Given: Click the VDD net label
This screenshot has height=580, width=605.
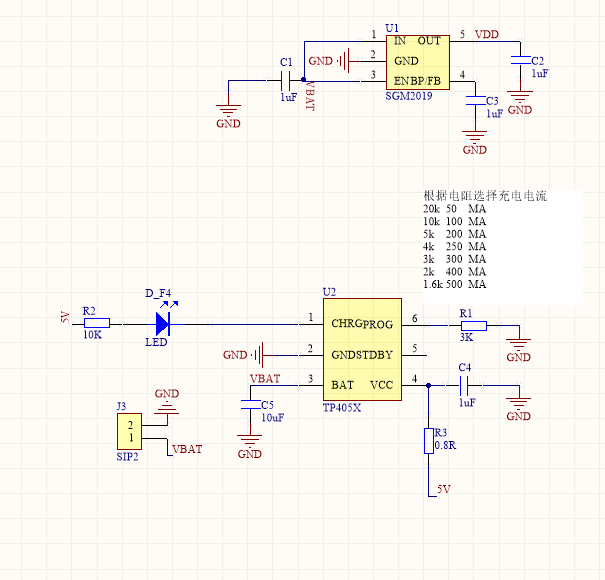Looking at the screenshot, I should tap(487, 34).
